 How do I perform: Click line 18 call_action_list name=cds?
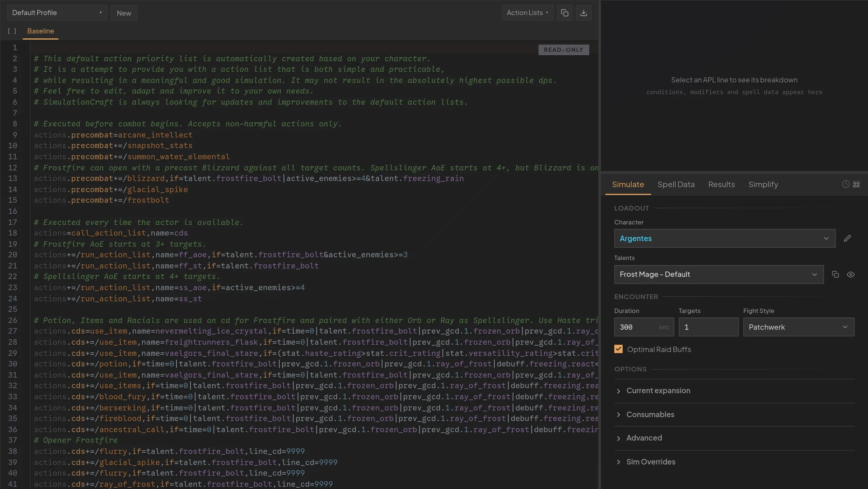111,233
